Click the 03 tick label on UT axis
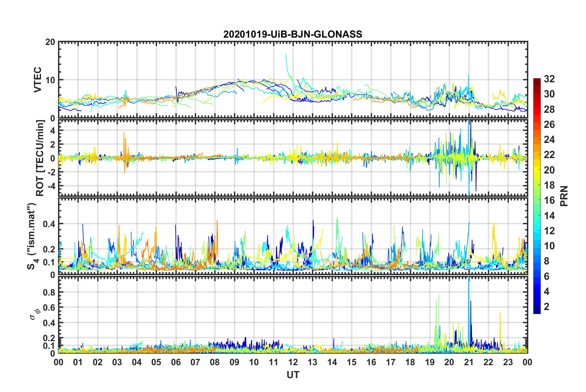This screenshot has width=586, height=392. (x=117, y=362)
